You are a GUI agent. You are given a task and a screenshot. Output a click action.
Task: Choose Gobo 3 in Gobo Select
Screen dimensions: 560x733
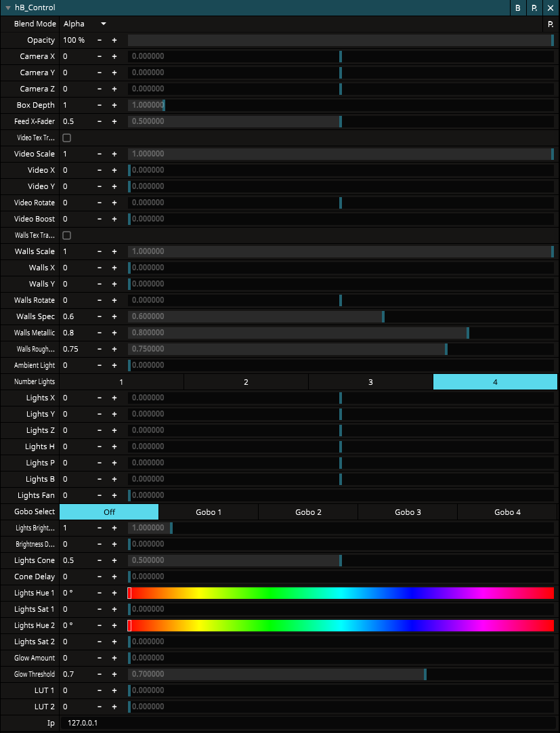coord(408,512)
